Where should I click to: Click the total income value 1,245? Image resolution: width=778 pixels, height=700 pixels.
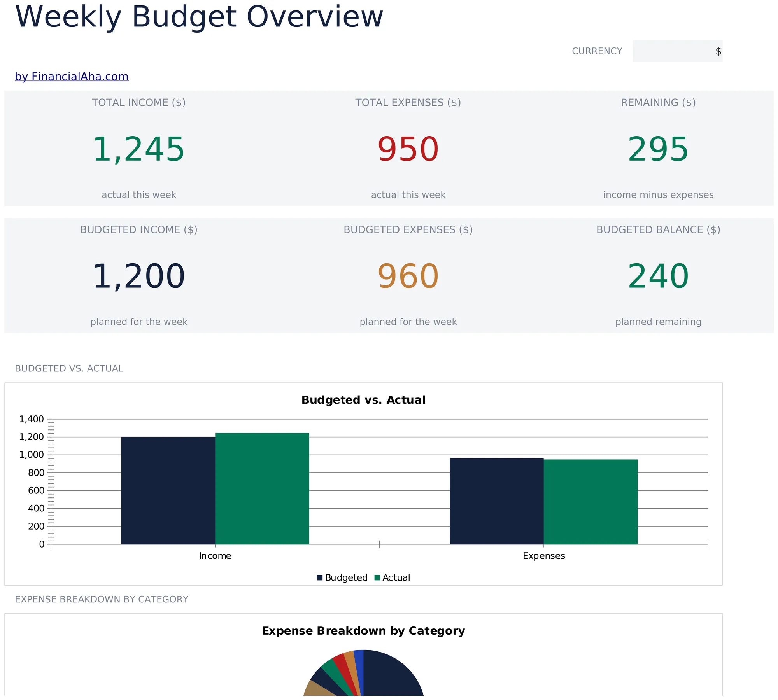pos(138,149)
